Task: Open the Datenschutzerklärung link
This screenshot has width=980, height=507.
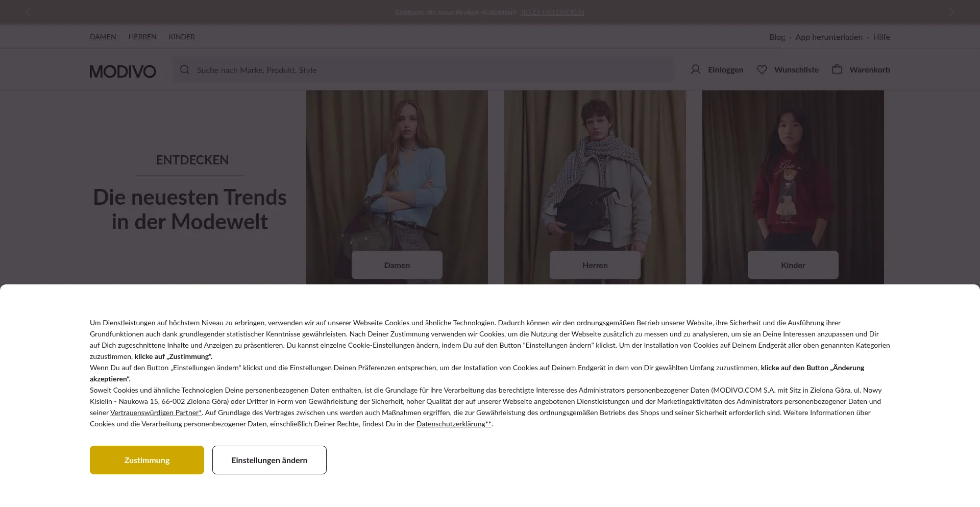Action: pos(454,424)
